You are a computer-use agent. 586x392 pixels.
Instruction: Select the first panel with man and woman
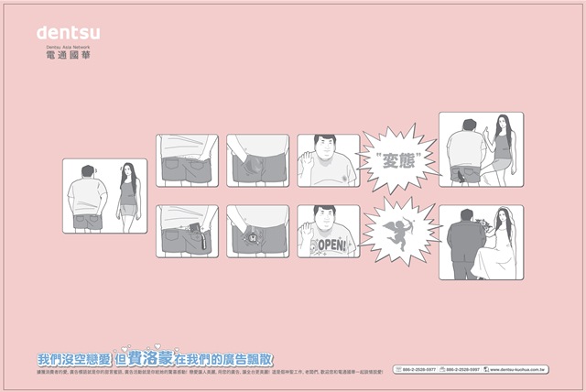pos(104,195)
